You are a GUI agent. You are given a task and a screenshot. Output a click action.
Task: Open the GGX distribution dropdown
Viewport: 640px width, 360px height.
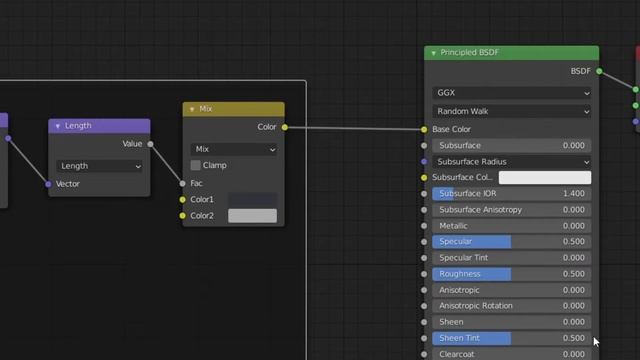511,93
